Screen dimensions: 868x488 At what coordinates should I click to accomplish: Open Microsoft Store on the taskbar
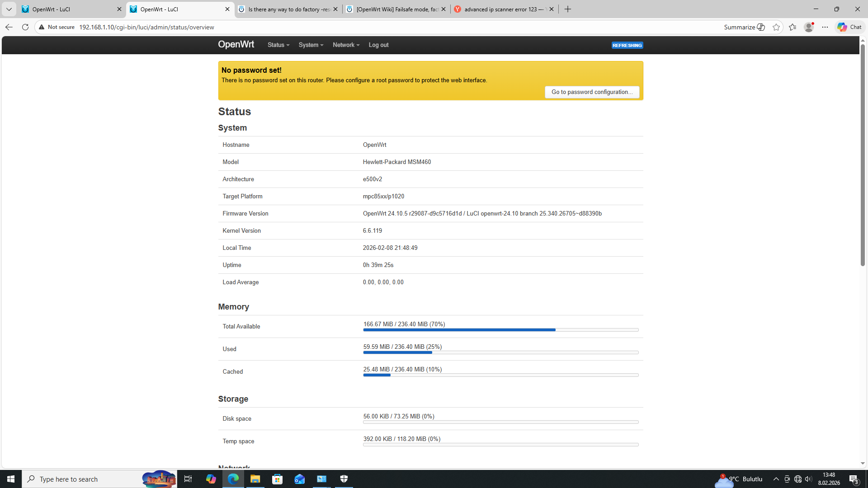[277, 479]
